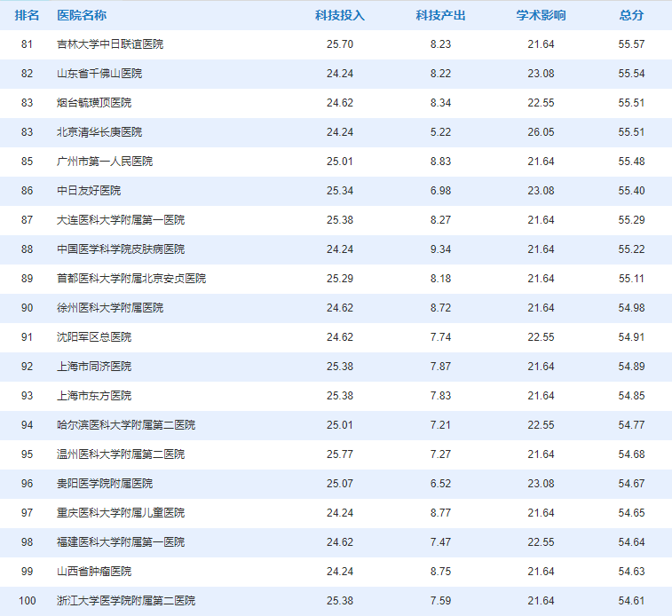Select hospital name 上海市东方医院
This screenshot has height=616, width=672.
point(94,395)
